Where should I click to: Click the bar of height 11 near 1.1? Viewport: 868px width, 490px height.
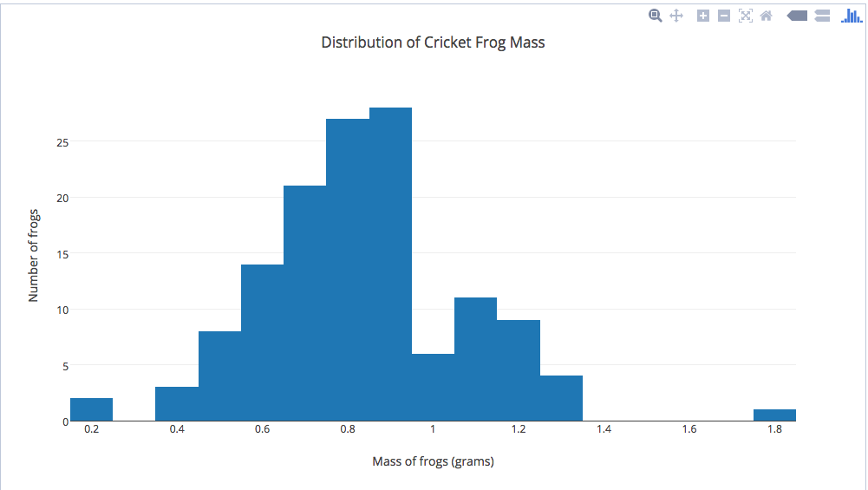tap(475, 359)
